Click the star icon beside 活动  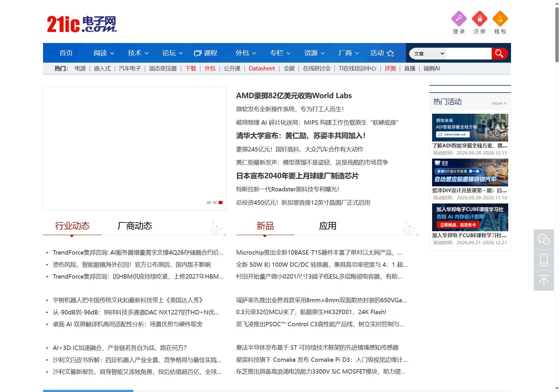click(390, 53)
